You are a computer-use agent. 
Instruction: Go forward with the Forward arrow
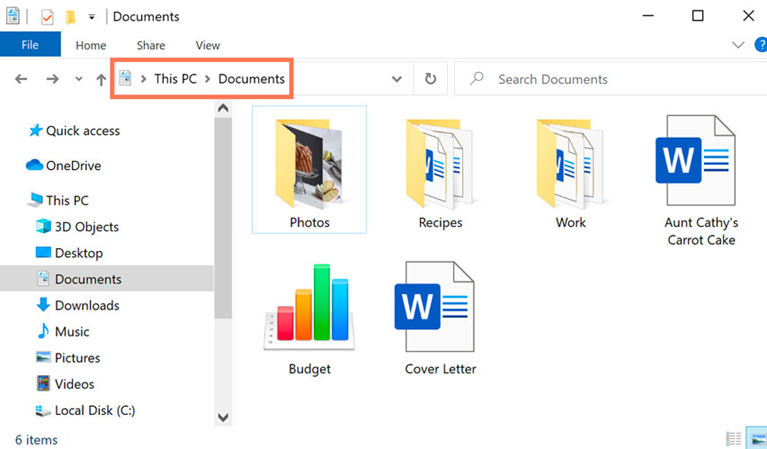coord(52,79)
